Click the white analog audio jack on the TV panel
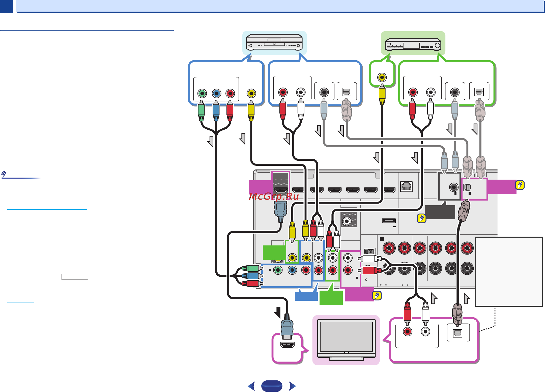 426,331
